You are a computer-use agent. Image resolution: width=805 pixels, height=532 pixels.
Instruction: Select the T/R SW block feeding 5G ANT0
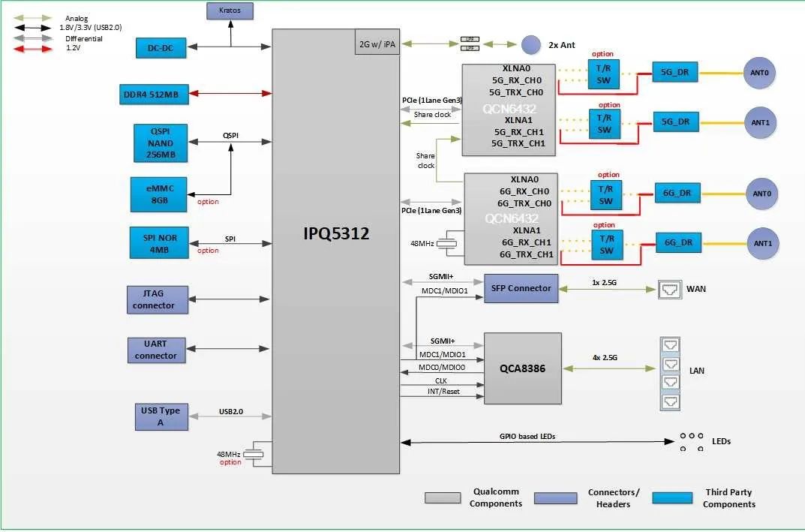click(604, 74)
